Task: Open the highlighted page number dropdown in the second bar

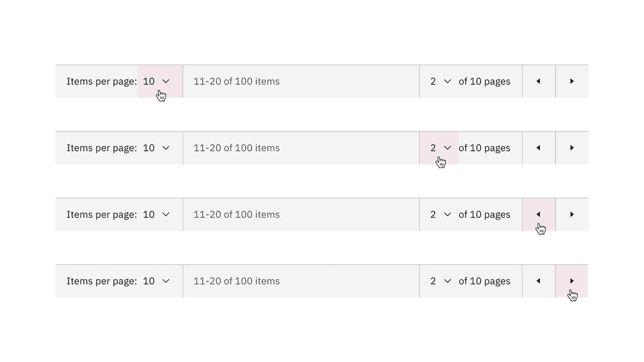Action: 441,147
